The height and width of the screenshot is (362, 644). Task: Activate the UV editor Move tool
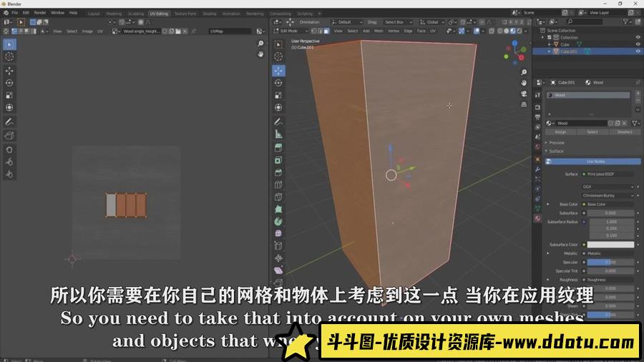tap(9, 71)
